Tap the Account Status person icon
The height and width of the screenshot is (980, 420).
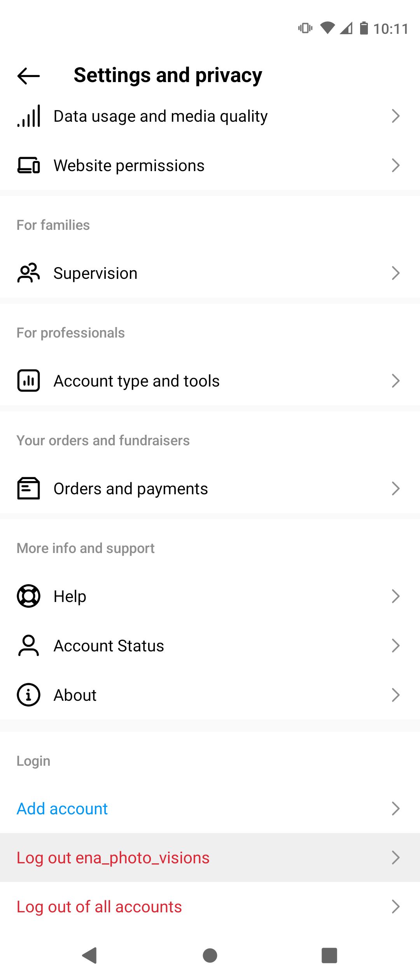tap(28, 646)
